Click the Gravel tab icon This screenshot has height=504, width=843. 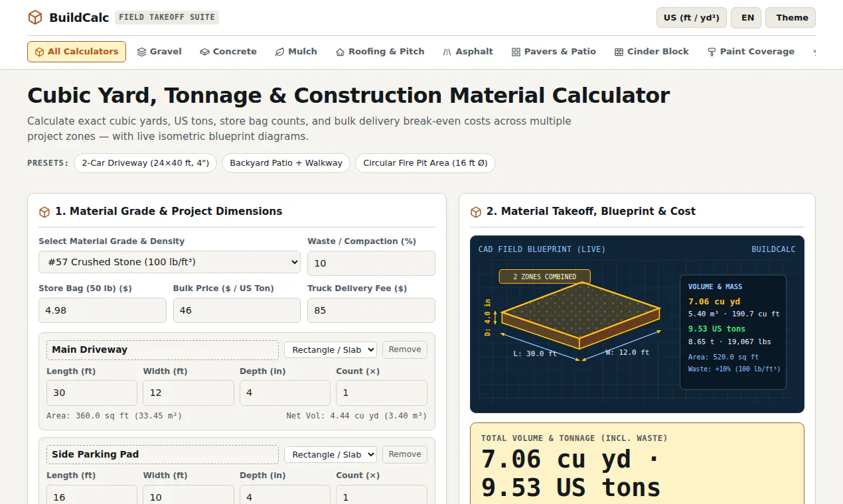[141, 52]
